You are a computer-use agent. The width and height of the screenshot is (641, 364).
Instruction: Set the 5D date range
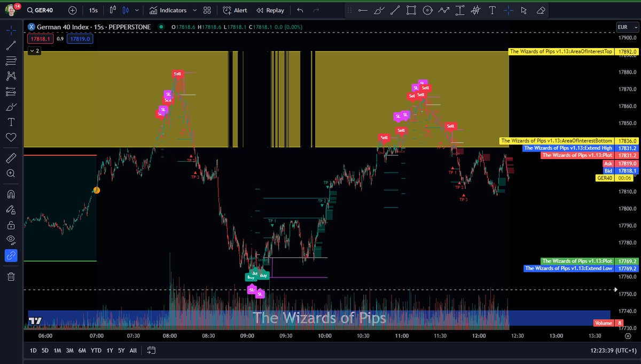pos(45,351)
